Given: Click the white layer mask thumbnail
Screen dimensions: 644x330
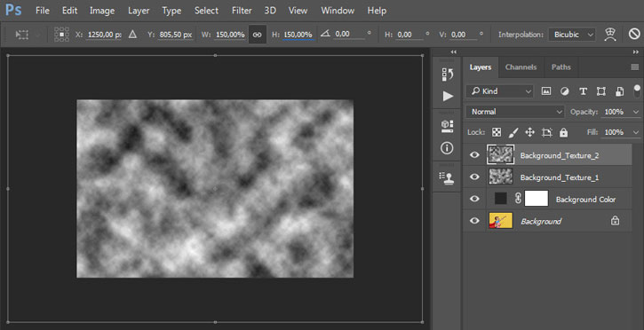Looking at the screenshot, I should click(x=537, y=199).
